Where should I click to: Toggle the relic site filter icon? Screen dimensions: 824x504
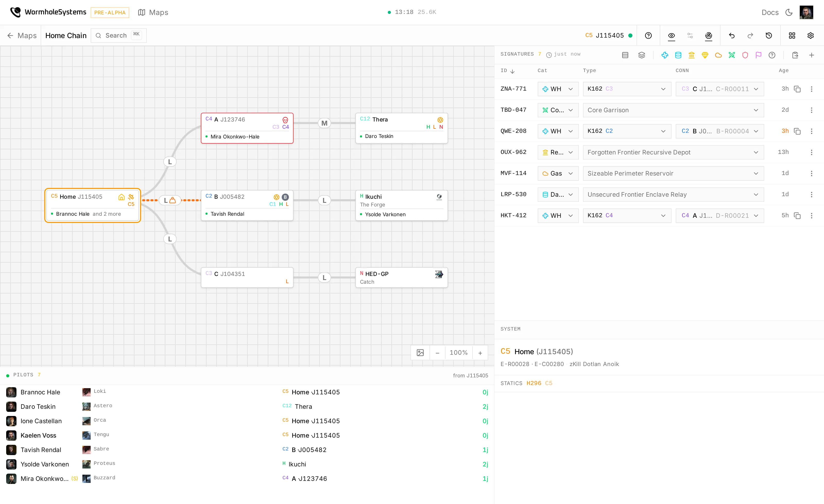(x=691, y=55)
